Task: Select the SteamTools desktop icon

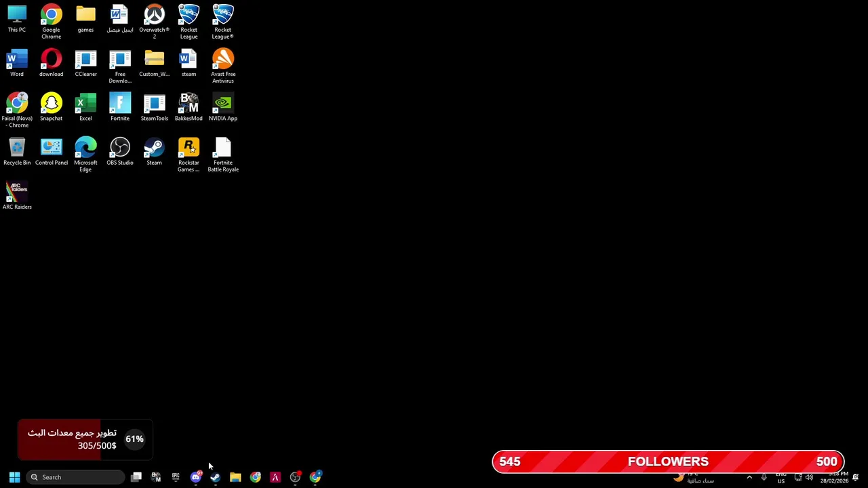Action: 154,107
